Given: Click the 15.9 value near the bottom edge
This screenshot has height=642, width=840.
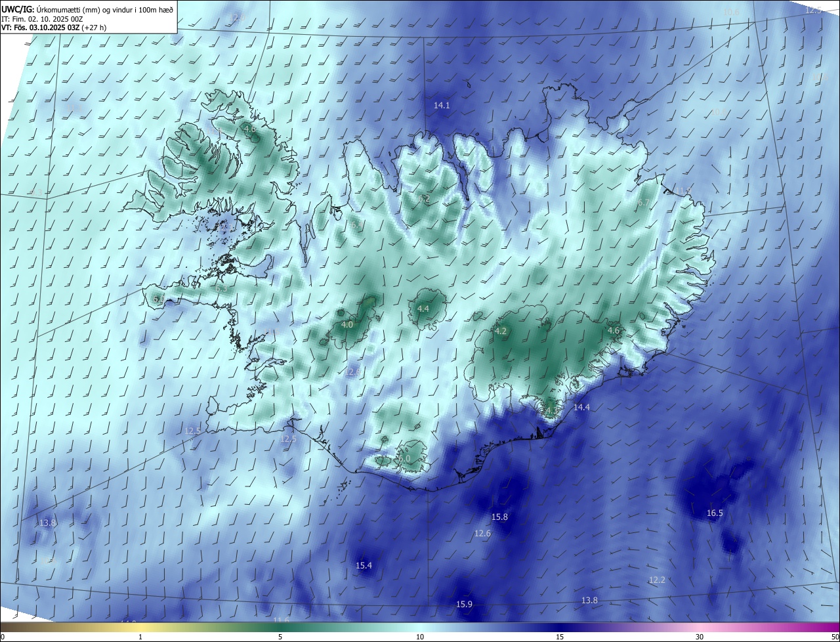Looking at the screenshot, I should 464,604.
